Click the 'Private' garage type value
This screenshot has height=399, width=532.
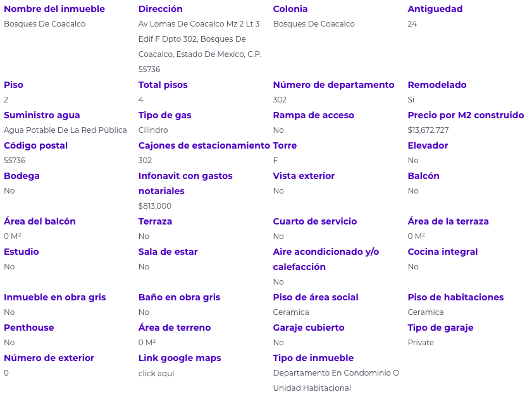[x=421, y=342]
